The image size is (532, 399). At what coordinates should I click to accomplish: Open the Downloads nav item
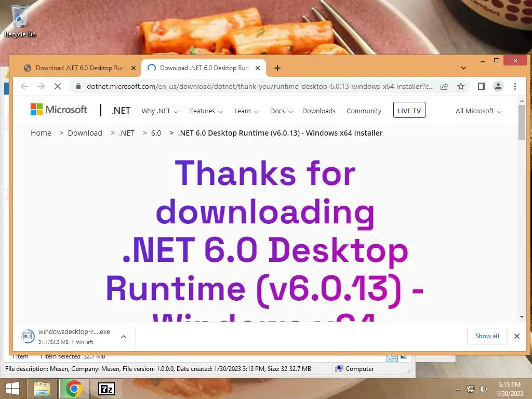point(319,111)
